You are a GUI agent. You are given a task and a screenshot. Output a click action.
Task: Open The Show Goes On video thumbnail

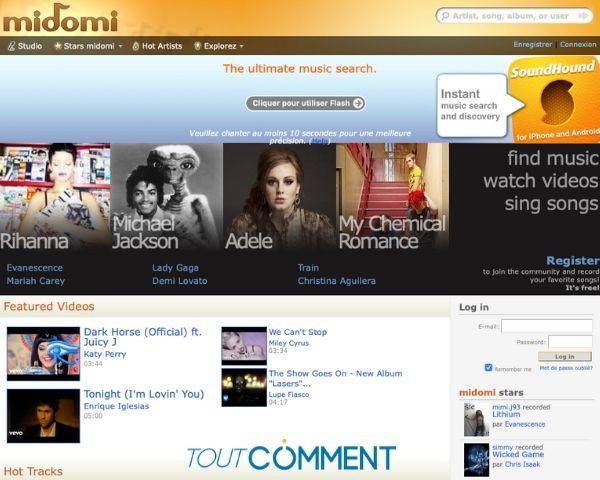click(x=244, y=387)
